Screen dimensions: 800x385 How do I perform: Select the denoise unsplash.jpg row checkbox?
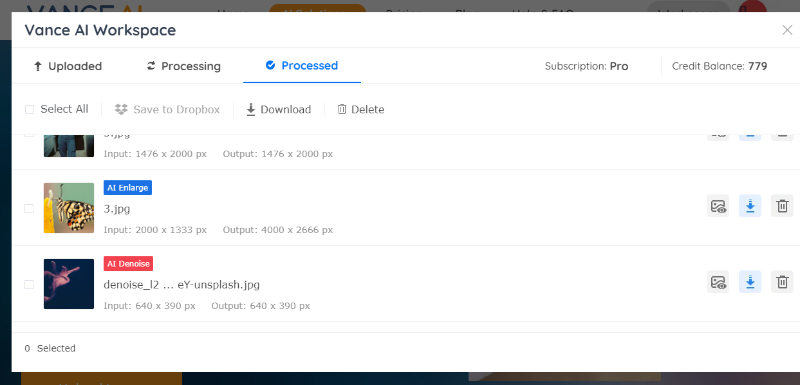point(29,284)
